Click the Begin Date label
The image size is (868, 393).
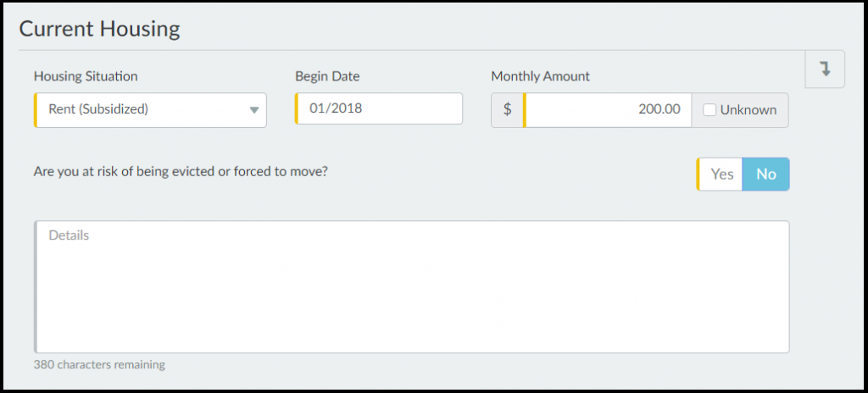[x=327, y=76]
